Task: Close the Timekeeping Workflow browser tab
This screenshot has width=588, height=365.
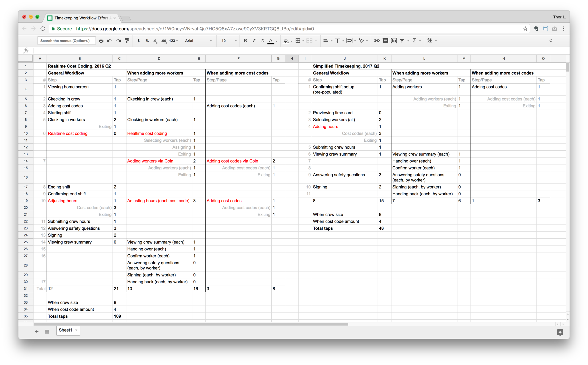Action: 114,18
